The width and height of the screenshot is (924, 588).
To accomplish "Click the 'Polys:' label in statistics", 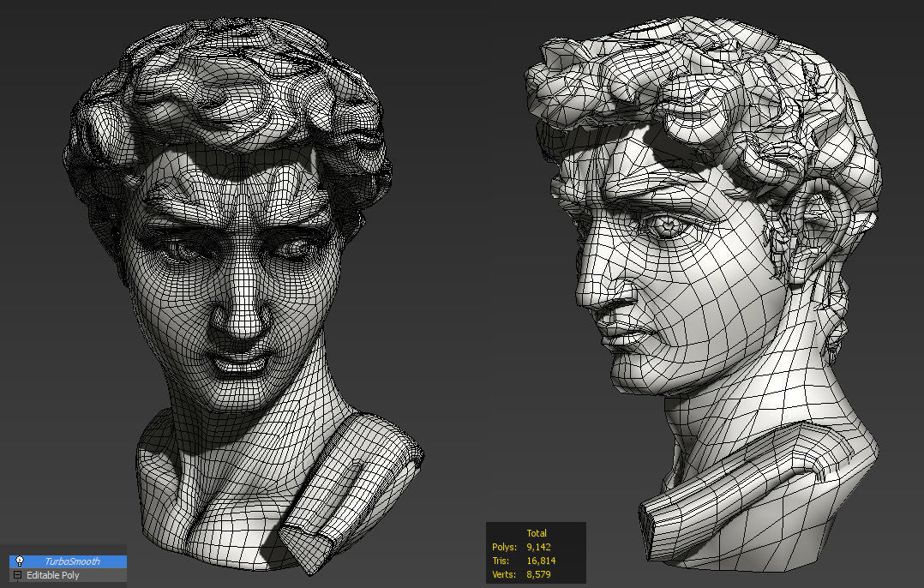I will 504,548.
